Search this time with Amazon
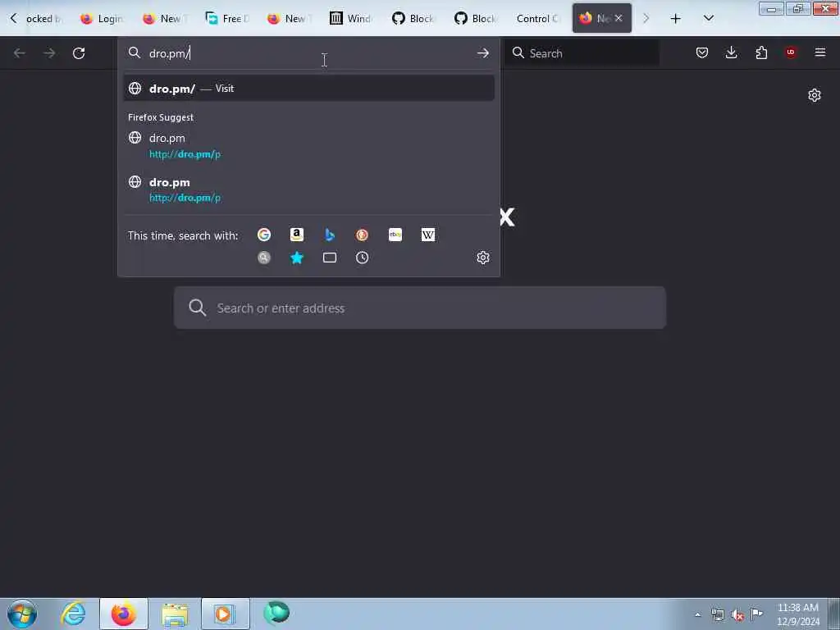840x630 pixels. [297, 235]
